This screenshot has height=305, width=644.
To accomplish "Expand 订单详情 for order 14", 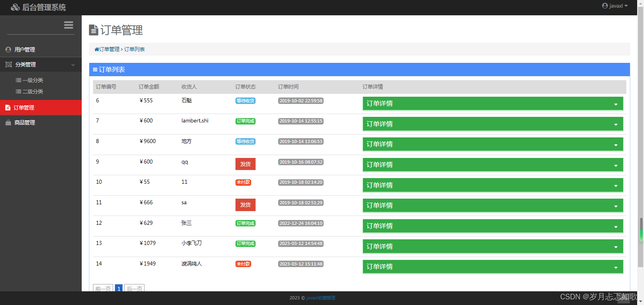I will [493, 267].
